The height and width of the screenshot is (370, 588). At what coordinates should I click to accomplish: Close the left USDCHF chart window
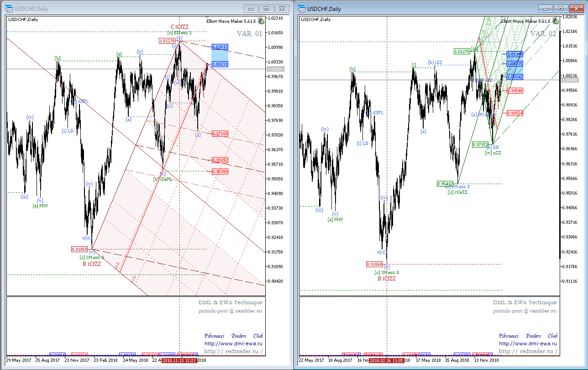(283, 9)
